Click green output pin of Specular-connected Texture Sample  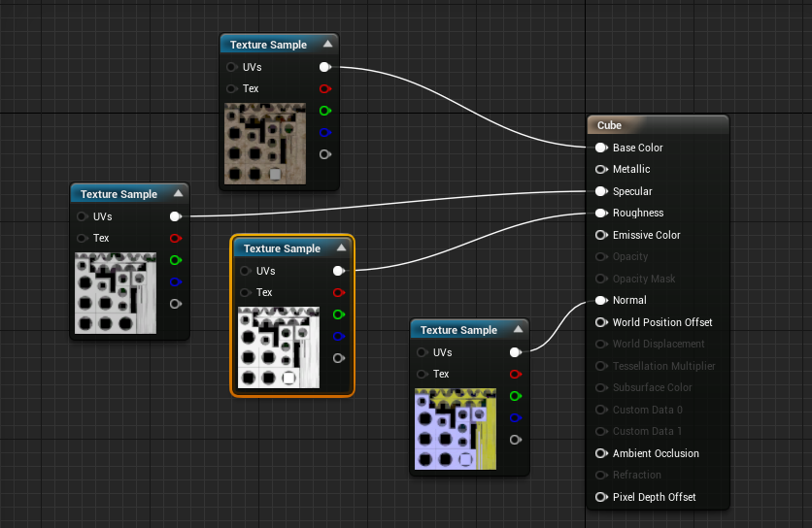[175, 260]
